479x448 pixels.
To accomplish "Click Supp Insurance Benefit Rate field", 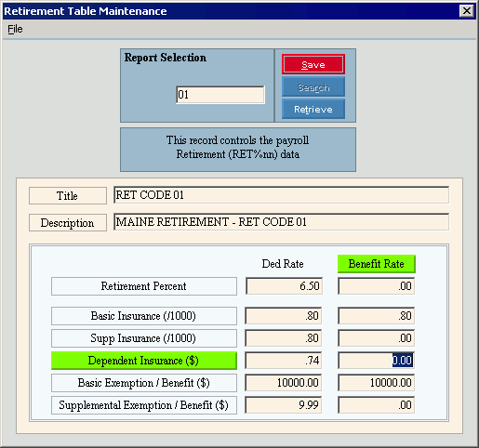I will (x=376, y=338).
